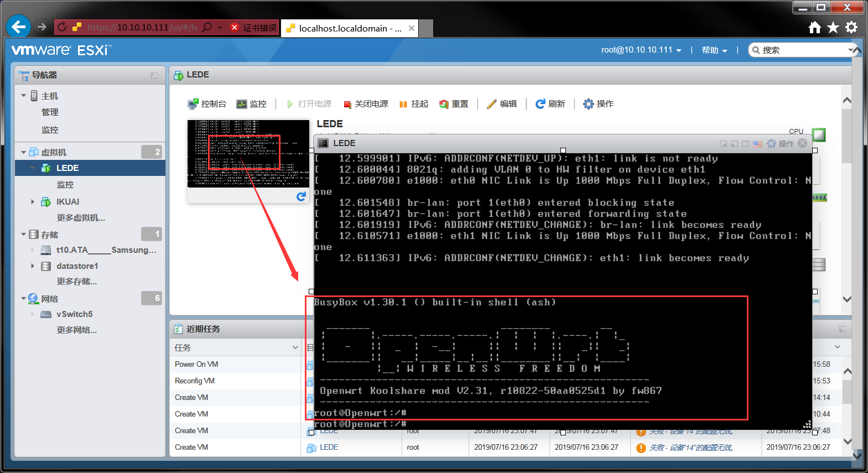Open Manage (管理) under Host

pyautogui.click(x=50, y=112)
